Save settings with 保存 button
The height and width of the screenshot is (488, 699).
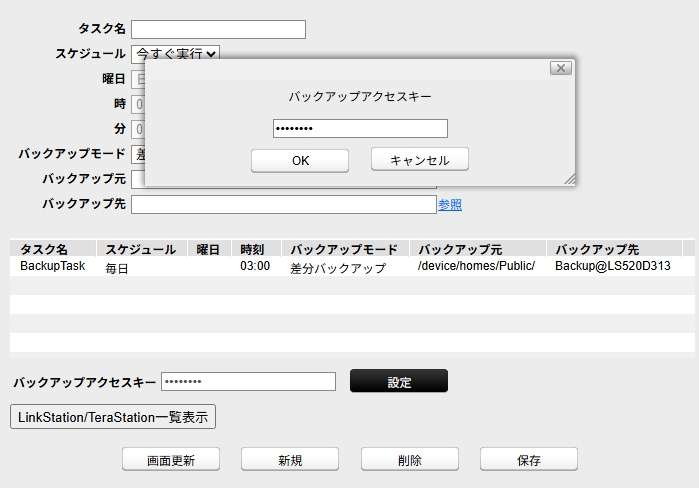(x=529, y=460)
